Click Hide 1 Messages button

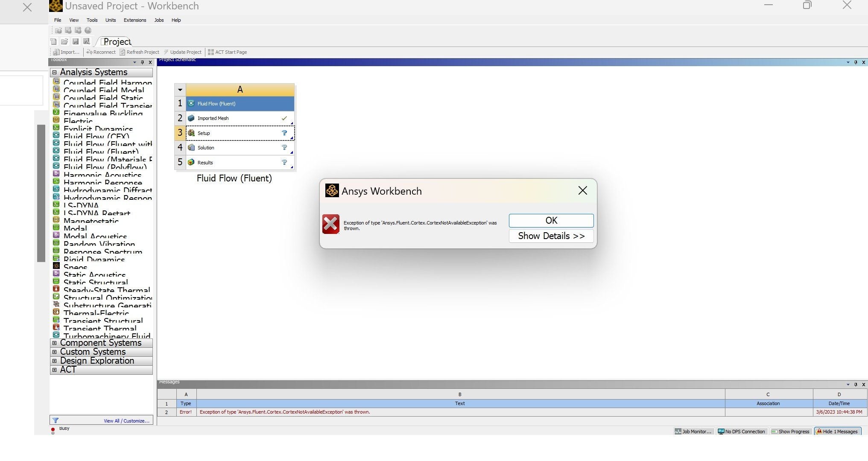tap(837, 432)
